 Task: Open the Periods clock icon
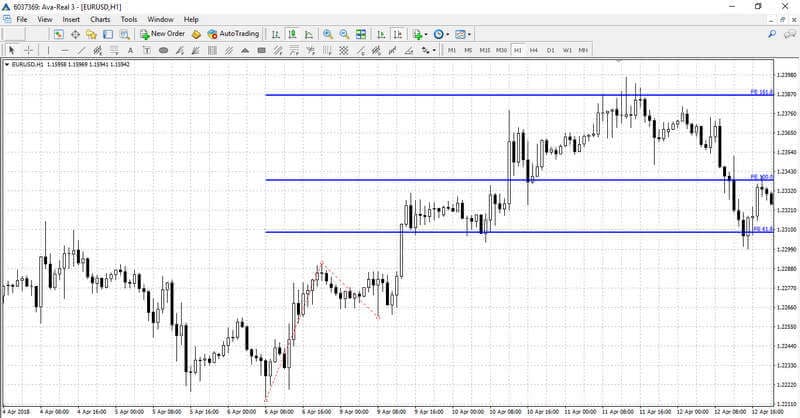[438, 34]
